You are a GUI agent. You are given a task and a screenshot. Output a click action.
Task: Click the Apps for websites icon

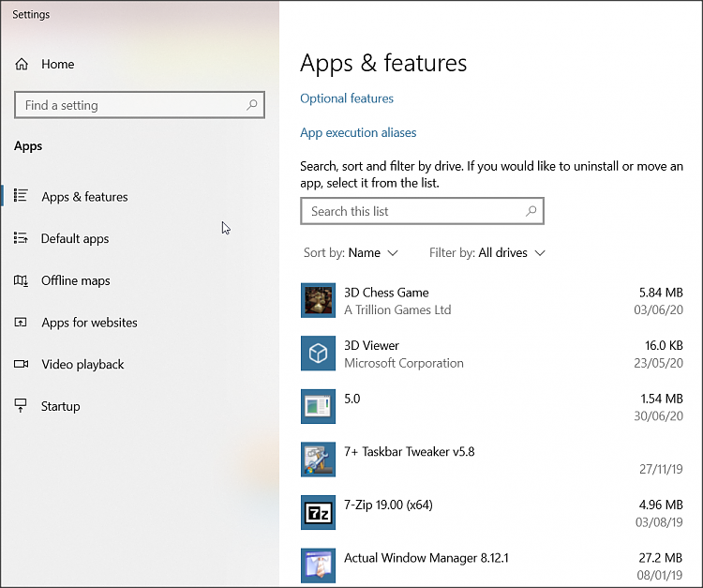(x=21, y=322)
